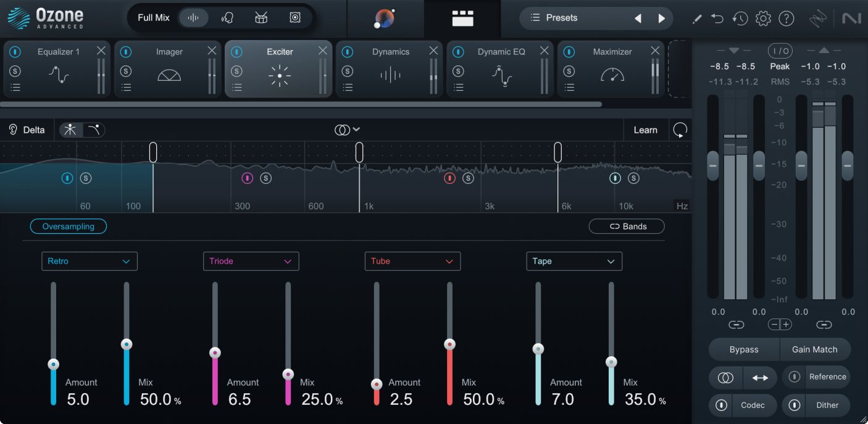
Task: Toggle the Maximizer module power button
Action: click(569, 52)
